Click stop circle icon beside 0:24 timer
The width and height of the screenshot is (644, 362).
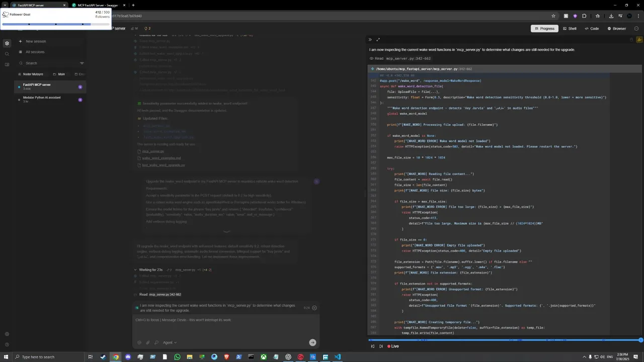click(314, 308)
